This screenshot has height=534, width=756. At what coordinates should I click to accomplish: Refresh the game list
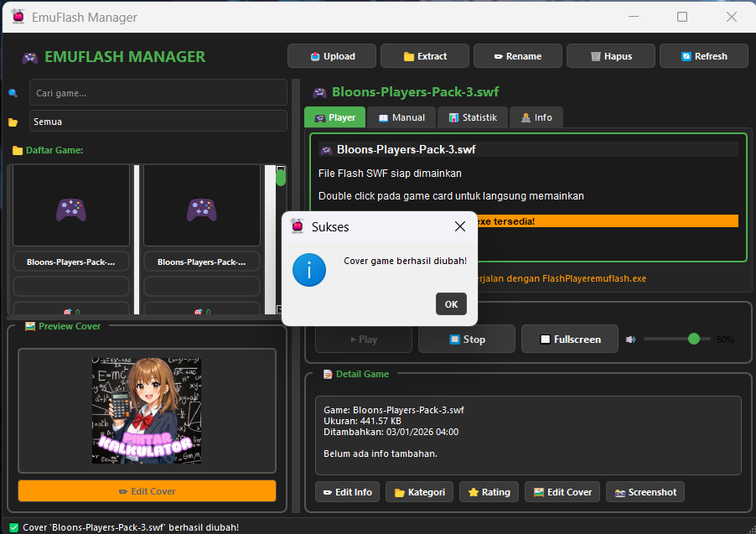(x=704, y=56)
